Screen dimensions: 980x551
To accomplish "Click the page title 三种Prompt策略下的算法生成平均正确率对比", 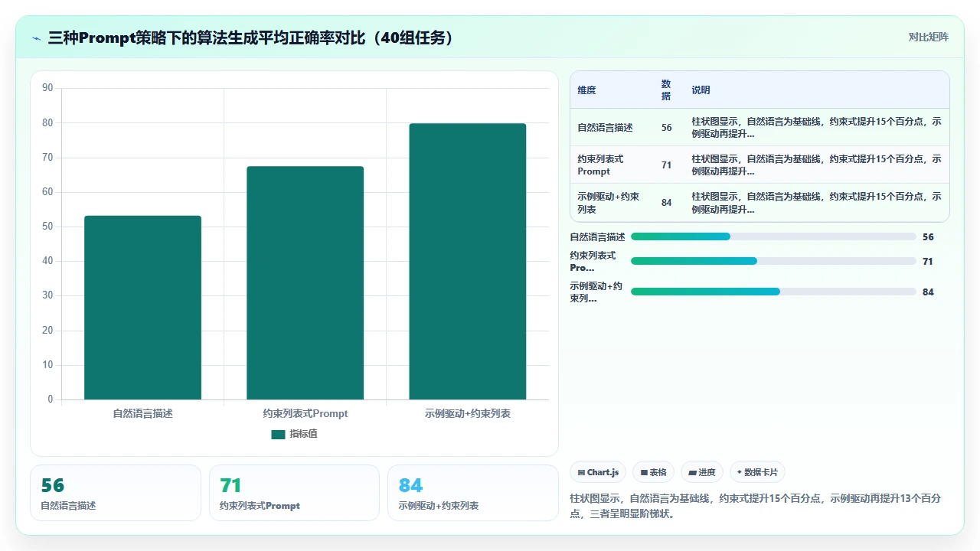I will coord(251,37).
